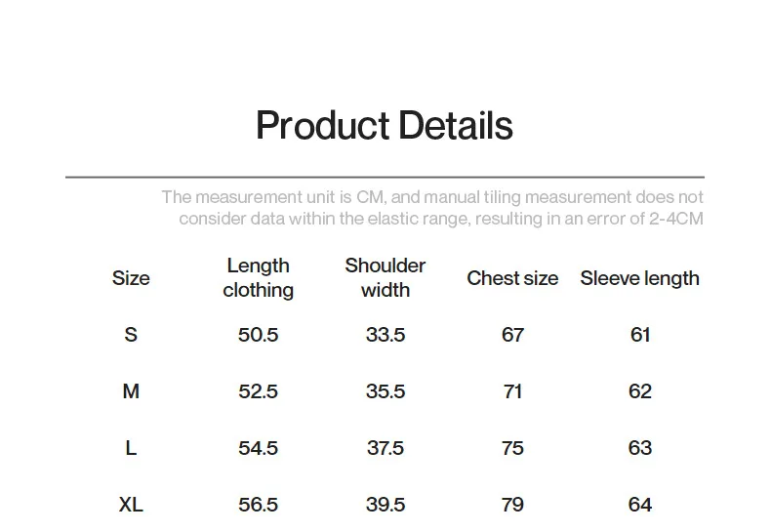This screenshot has width=771, height=532.
Task: Select the sleeve length value 64
Action: coord(640,505)
